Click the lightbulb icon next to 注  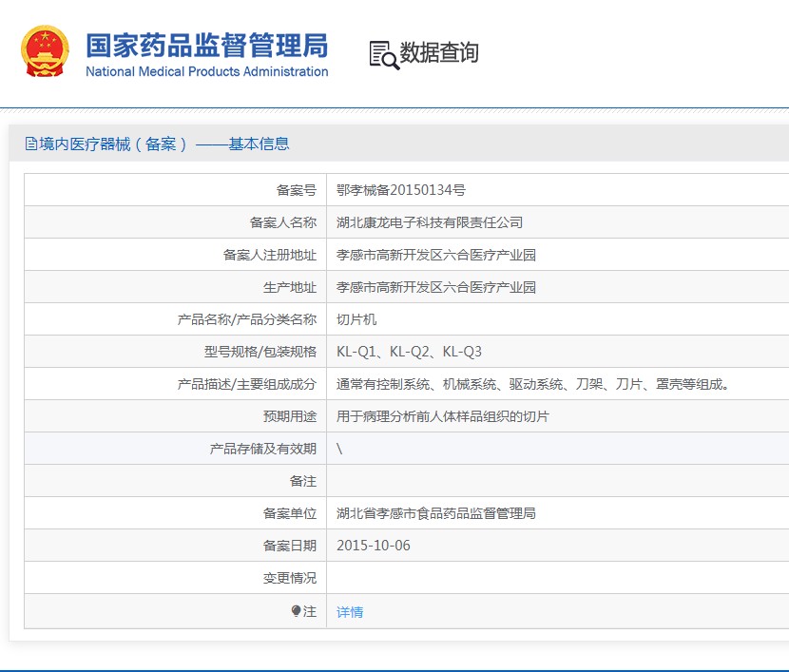[x=296, y=610]
